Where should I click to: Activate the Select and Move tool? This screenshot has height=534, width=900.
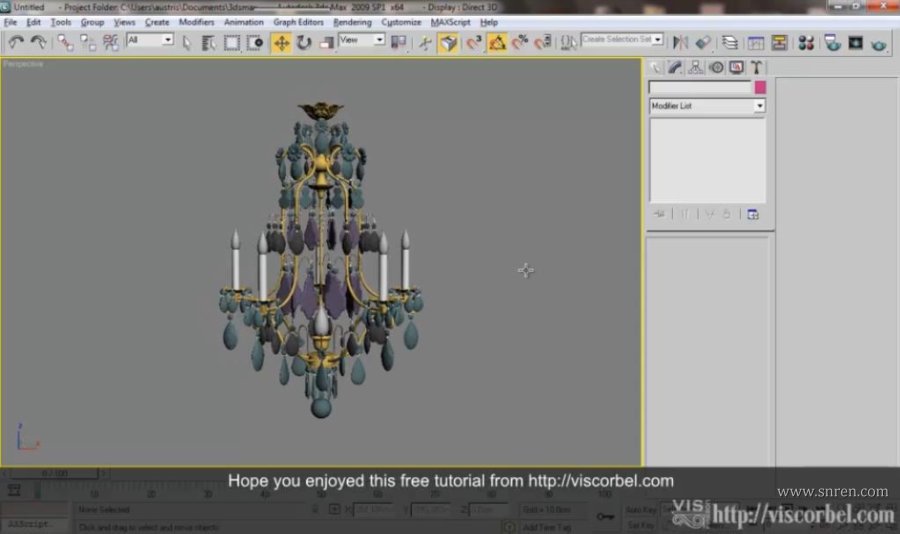281,42
